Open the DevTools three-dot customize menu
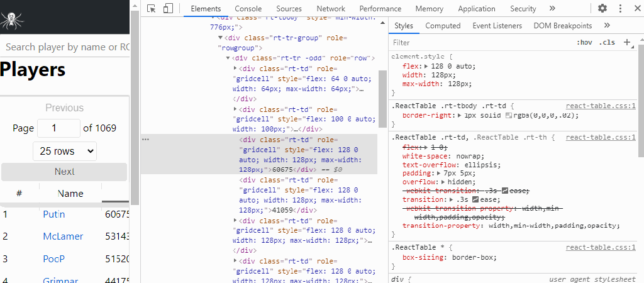This screenshot has width=644, height=283. (619, 9)
